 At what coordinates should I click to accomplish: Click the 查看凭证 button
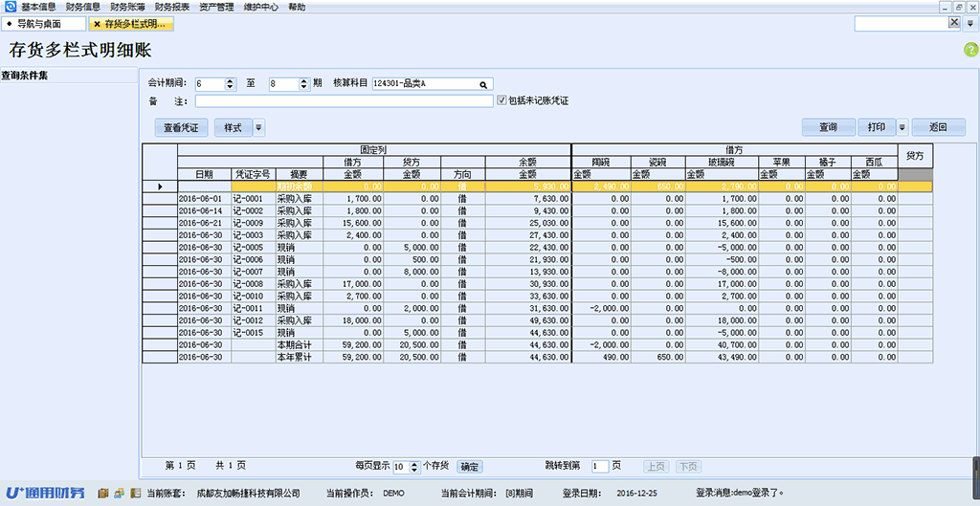coord(181,127)
